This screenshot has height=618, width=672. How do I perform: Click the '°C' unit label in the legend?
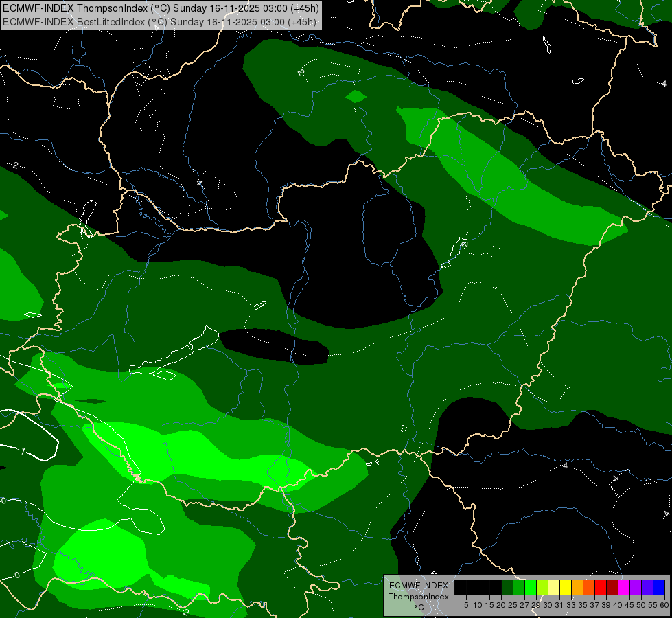(x=419, y=607)
